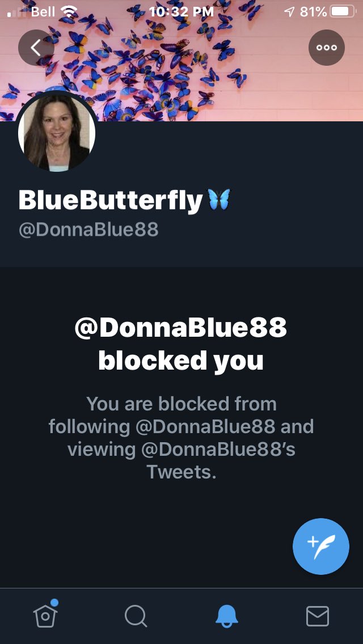Tap the blue dot on Home icon
The image size is (363, 644).
54,603
